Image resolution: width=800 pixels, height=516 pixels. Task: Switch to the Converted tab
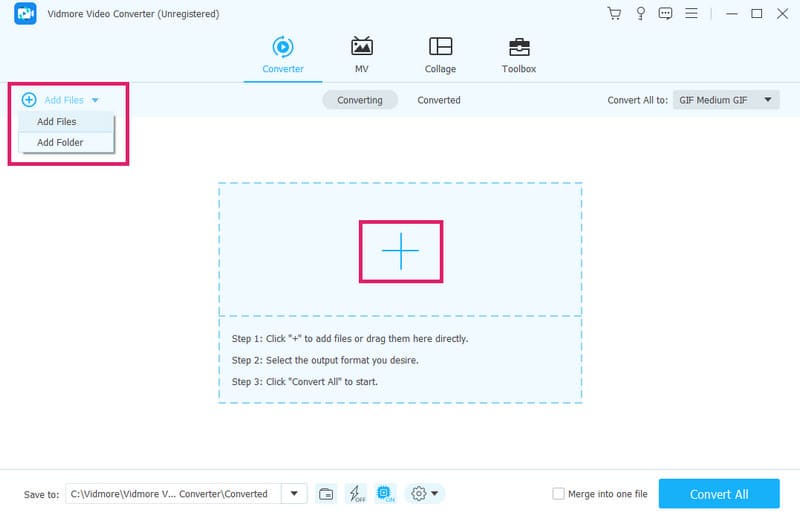coord(439,100)
